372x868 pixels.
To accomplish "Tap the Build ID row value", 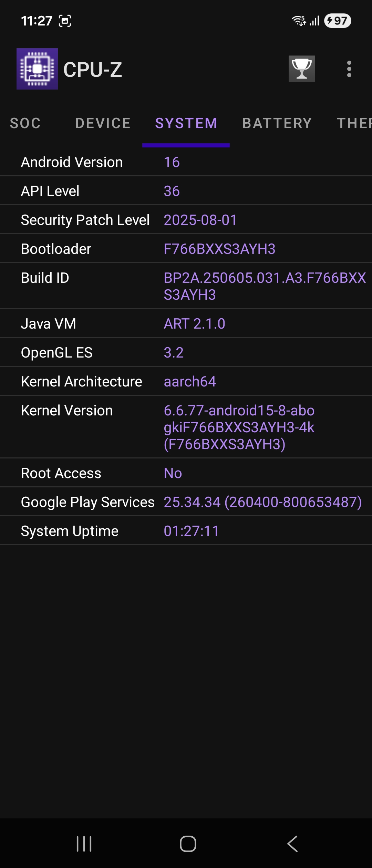I will [x=265, y=286].
